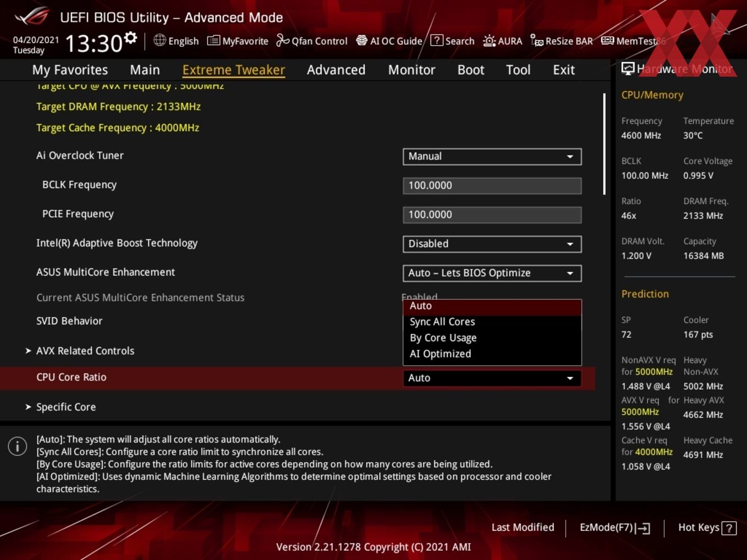This screenshot has height=560, width=747.
Task: Click PCIE Frequency value field
Action: pos(492,215)
